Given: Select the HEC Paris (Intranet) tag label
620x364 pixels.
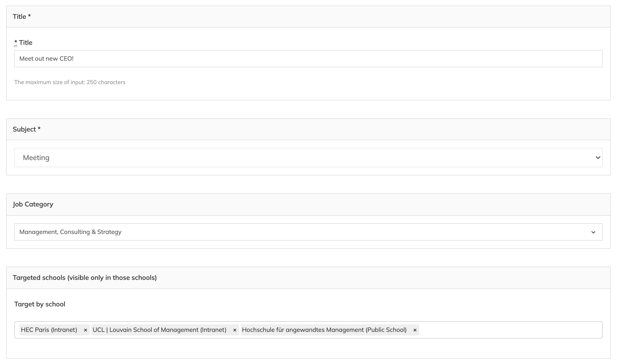Looking at the screenshot, I should (x=49, y=330).
